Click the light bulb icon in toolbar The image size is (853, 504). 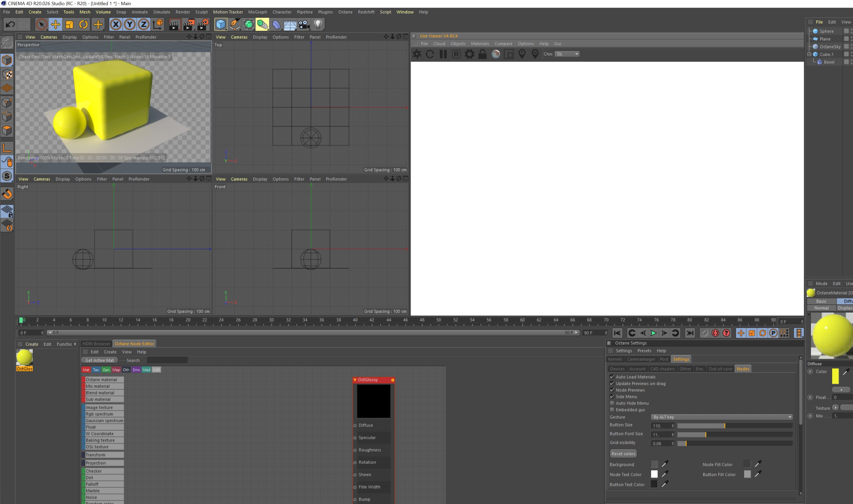tap(318, 24)
